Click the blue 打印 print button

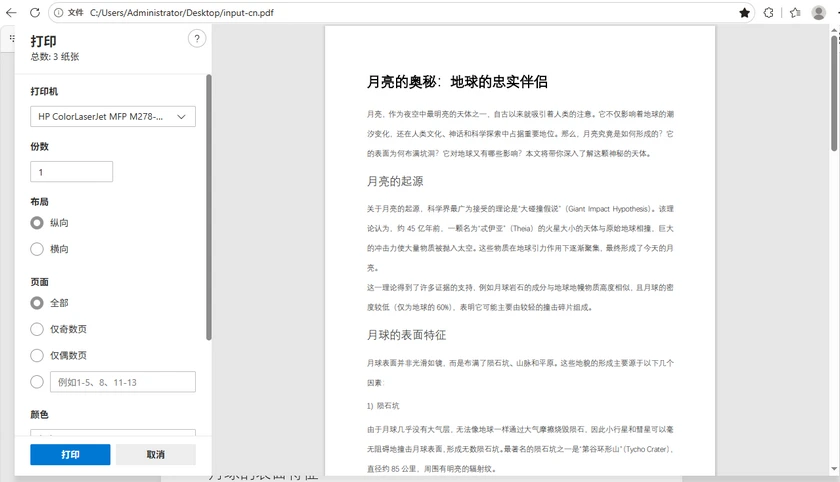coord(70,454)
